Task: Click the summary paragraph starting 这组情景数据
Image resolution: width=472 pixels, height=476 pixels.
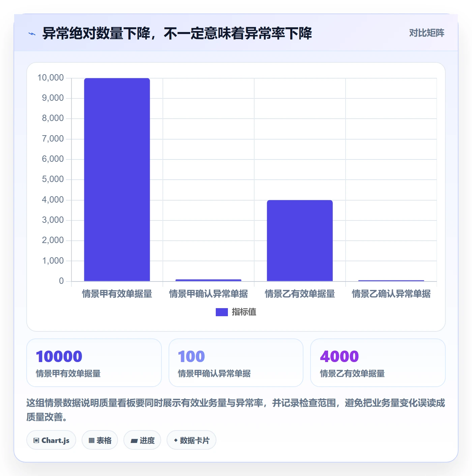Action: [236, 410]
